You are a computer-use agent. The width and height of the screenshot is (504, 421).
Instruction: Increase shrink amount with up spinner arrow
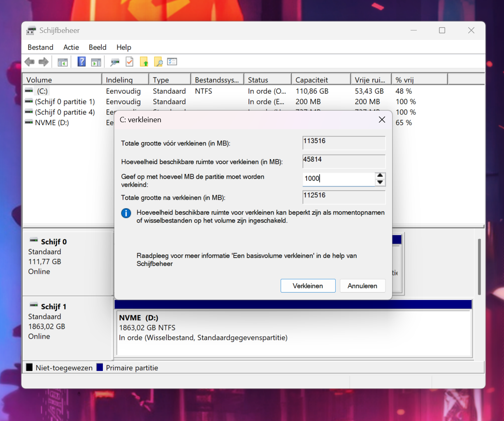click(x=380, y=176)
